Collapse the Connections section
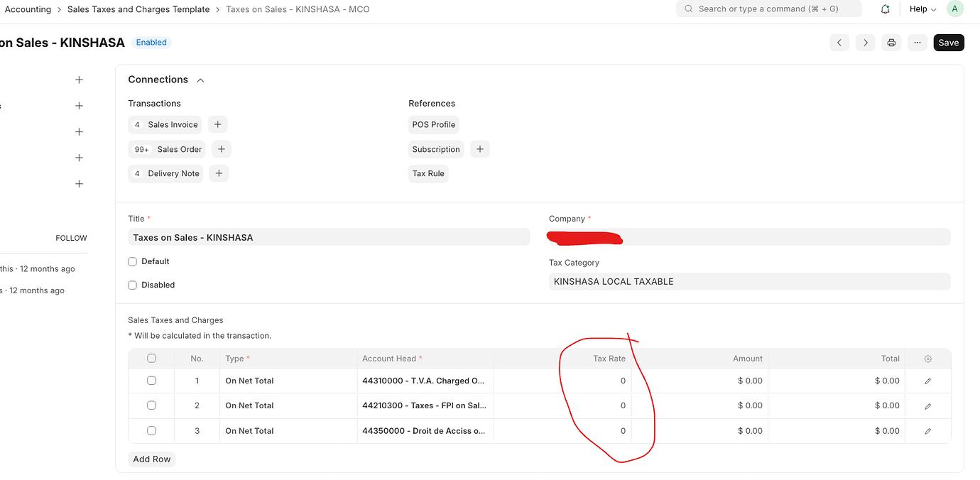980x480 pixels. (x=200, y=80)
